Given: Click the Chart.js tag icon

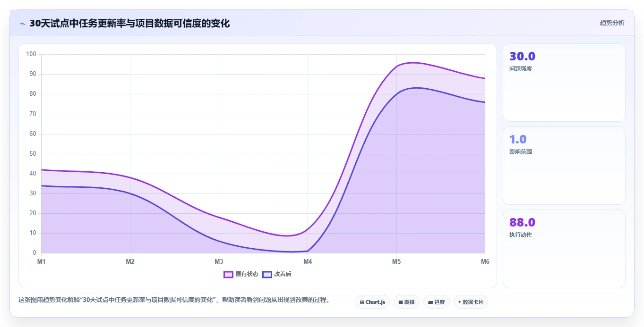Looking at the screenshot, I should pyautogui.click(x=362, y=302).
